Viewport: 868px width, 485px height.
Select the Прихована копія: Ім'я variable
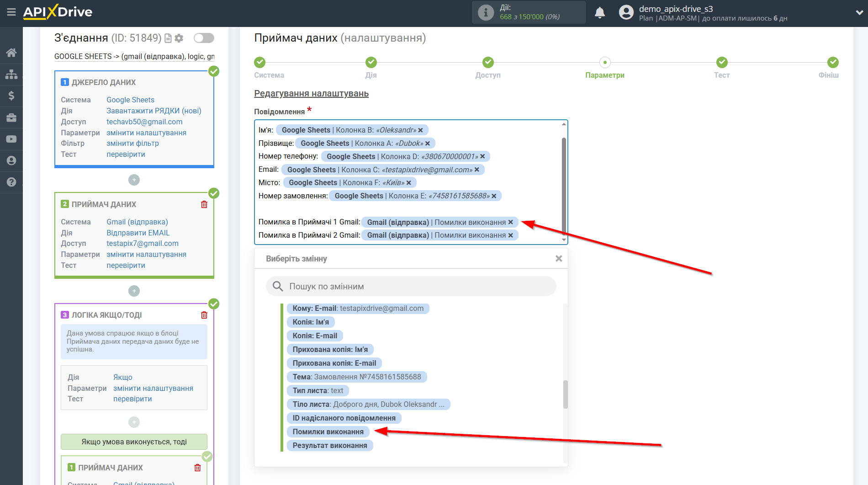tap(330, 350)
